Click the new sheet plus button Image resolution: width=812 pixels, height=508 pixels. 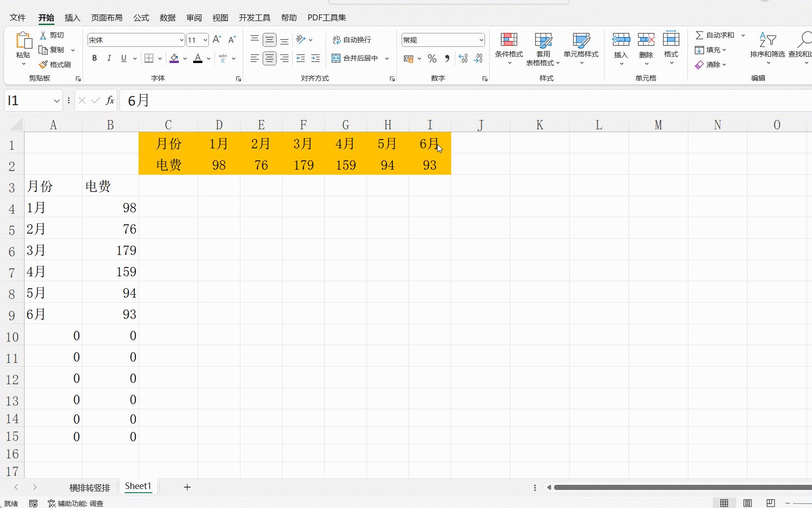(x=187, y=487)
